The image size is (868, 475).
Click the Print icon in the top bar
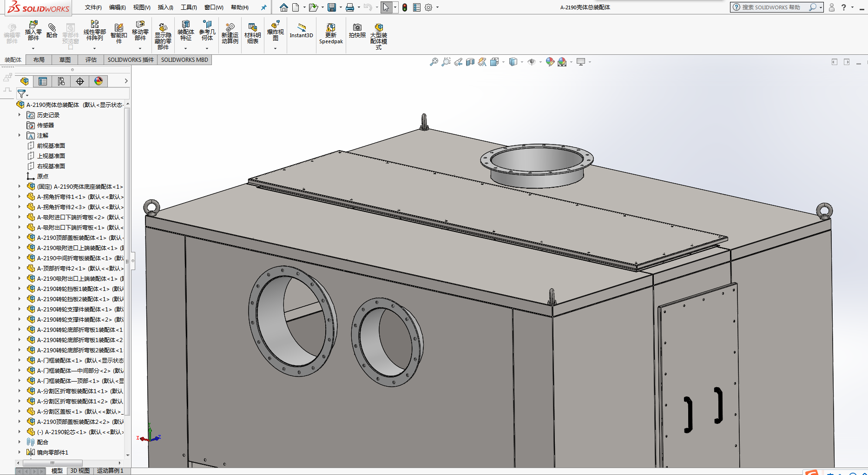pyautogui.click(x=349, y=7)
